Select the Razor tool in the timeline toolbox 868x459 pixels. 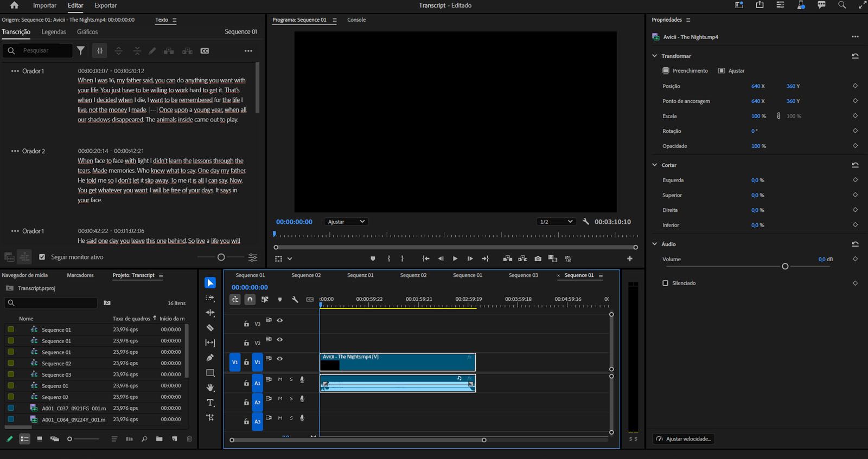pyautogui.click(x=210, y=328)
